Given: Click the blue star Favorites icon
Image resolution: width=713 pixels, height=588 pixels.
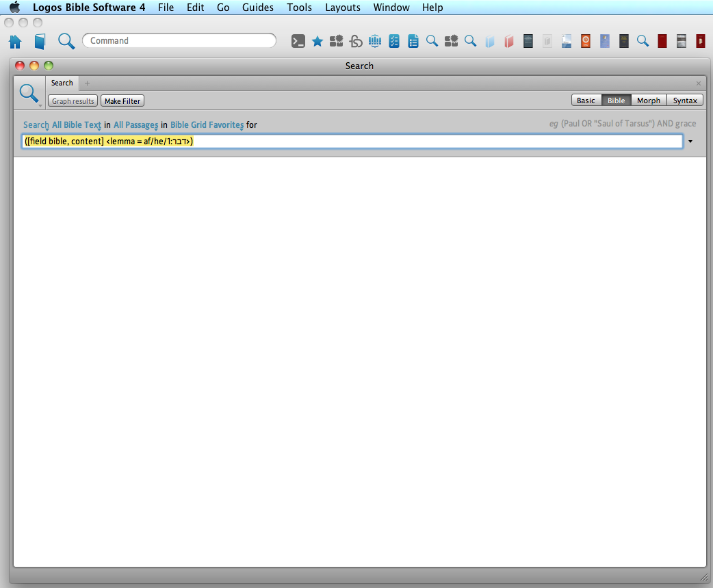Looking at the screenshot, I should click(317, 41).
